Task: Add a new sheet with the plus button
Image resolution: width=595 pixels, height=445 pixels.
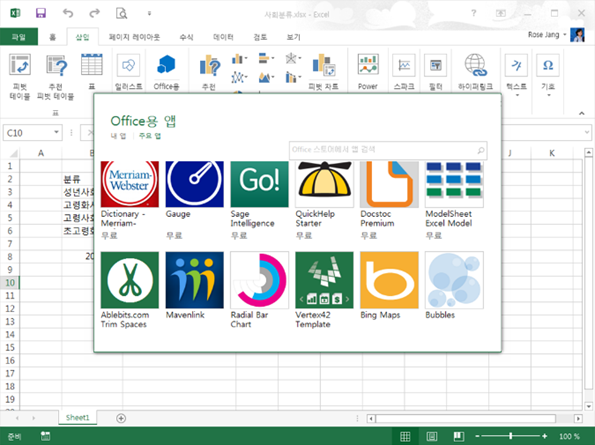Action: coord(121,418)
